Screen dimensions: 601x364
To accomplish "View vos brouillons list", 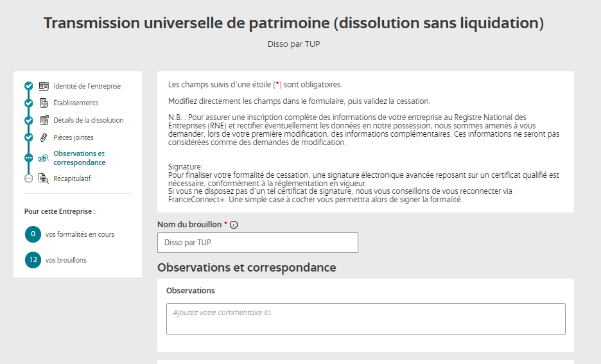I will [x=65, y=260].
